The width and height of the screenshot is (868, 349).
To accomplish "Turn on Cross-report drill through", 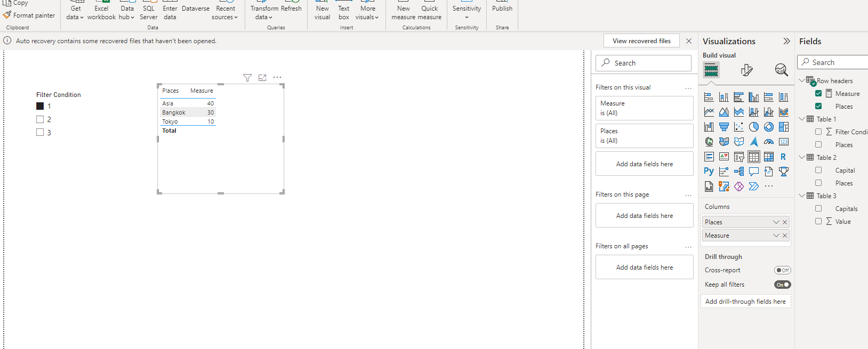I will point(782,270).
